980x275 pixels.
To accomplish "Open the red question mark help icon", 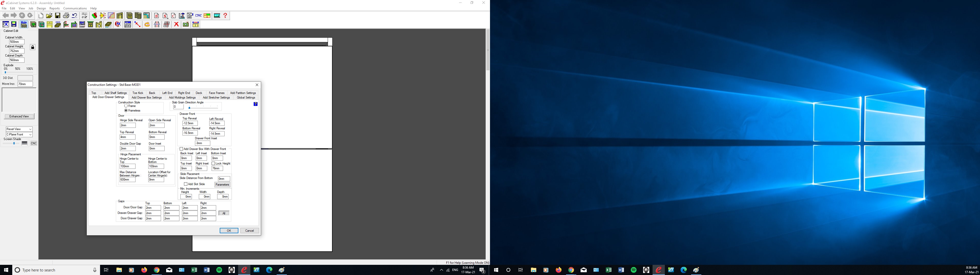I will pos(225,16).
